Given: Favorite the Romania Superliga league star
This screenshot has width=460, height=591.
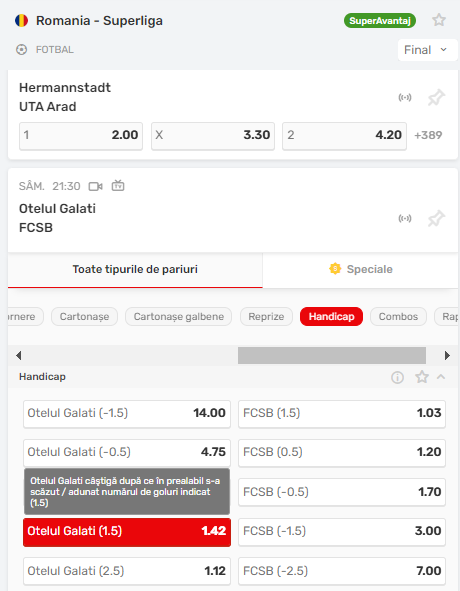Looking at the screenshot, I should (x=439, y=20).
